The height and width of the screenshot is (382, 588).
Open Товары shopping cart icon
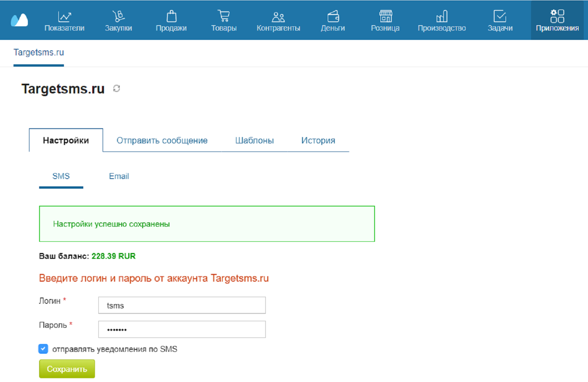click(x=224, y=16)
